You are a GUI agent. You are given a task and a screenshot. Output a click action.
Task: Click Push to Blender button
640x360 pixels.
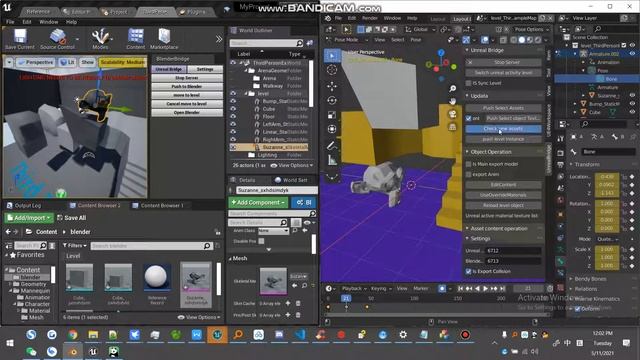click(x=187, y=87)
